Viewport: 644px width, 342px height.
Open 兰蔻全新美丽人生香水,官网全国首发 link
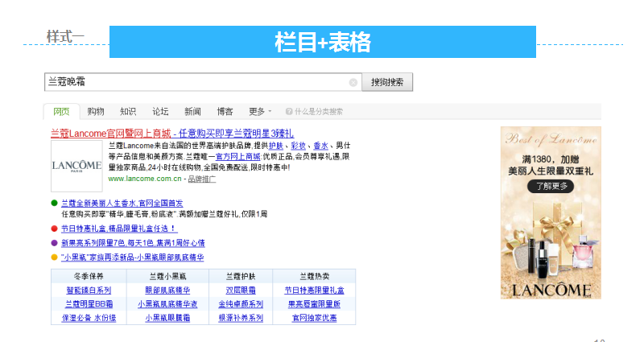click(x=122, y=204)
